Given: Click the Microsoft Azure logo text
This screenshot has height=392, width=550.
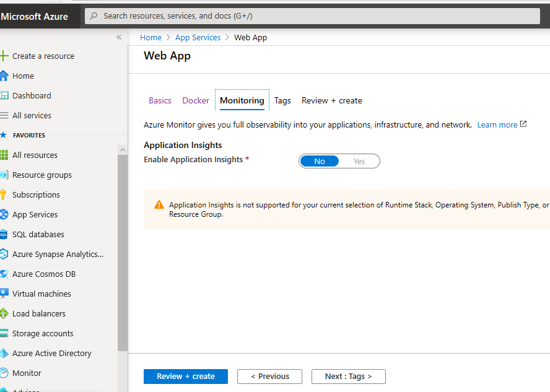Looking at the screenshot, I should click(x=35, y=17).
